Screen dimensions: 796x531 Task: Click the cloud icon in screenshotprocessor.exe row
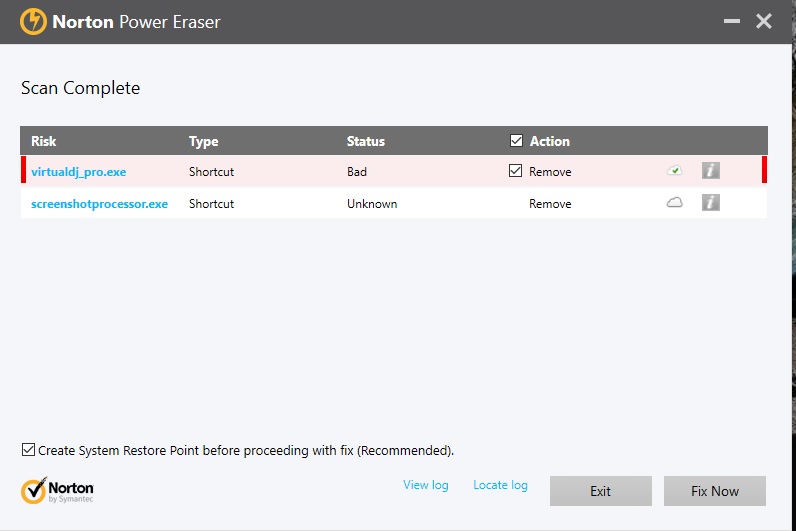tap(675, 203)
